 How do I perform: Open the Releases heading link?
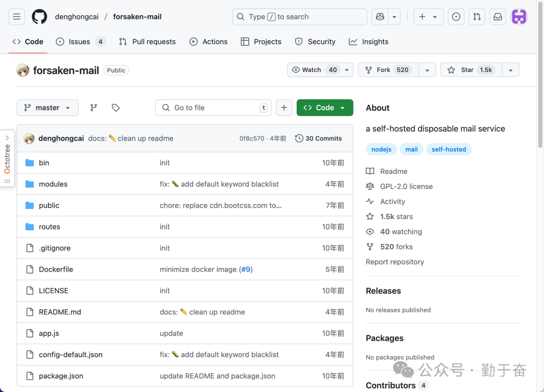(x=383, y=291)
